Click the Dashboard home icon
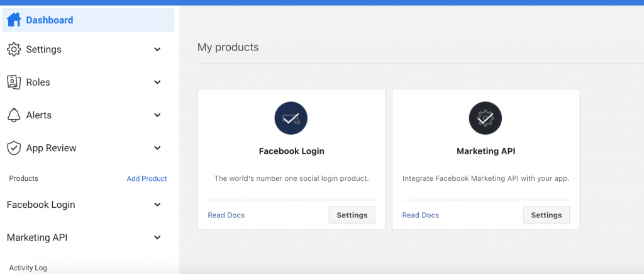 click(14, 20)
